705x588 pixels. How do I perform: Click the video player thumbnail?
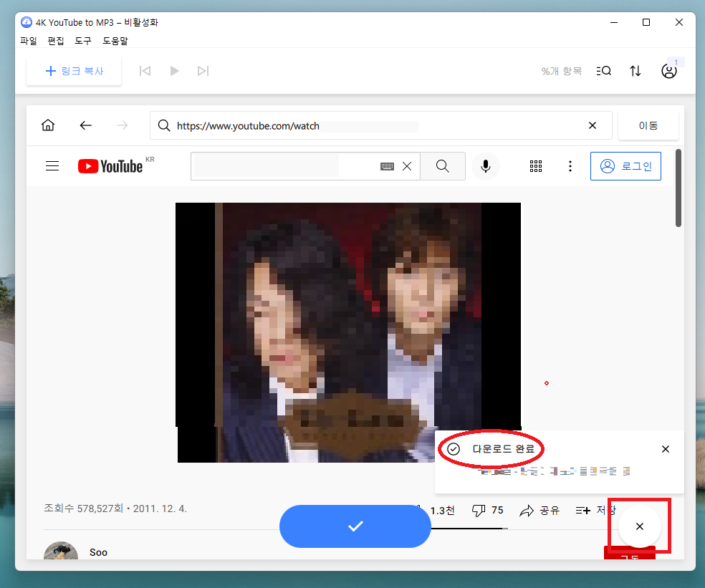click(348, 332)
